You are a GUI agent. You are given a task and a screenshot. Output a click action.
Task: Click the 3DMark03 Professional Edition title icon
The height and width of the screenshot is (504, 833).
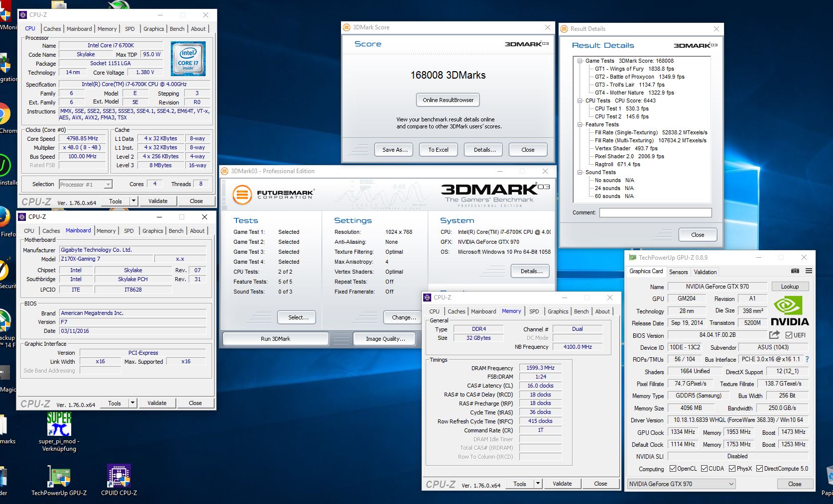(x=225, y=171)
